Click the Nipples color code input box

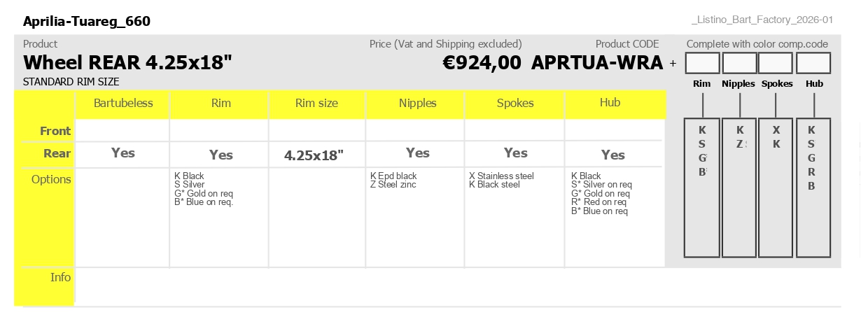tap(739, 63)
